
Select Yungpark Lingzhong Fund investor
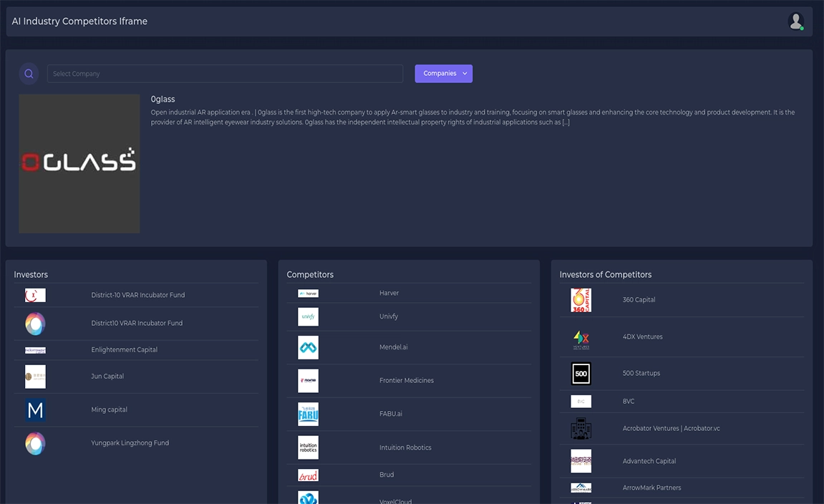point(130,443)
